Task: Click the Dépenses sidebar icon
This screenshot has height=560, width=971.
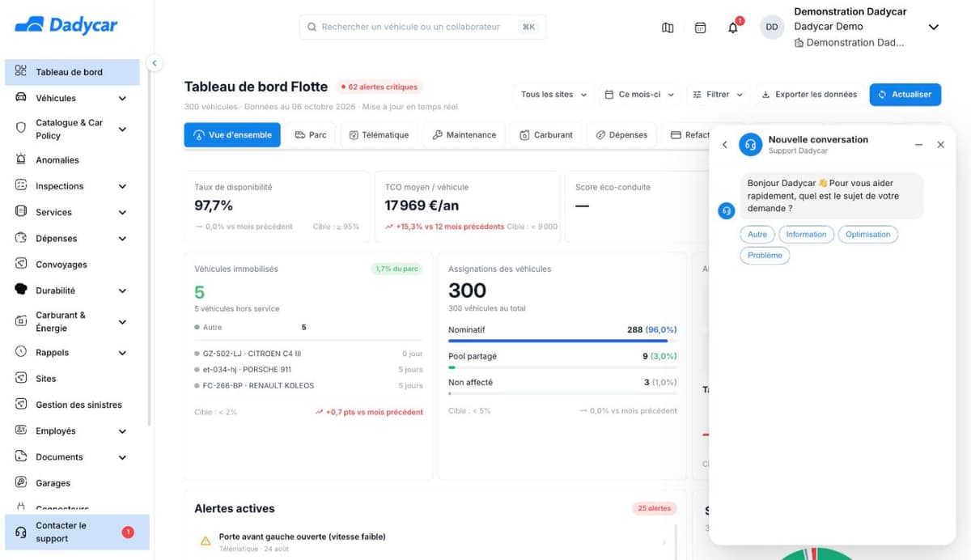Action: click(x=21, y=238)
